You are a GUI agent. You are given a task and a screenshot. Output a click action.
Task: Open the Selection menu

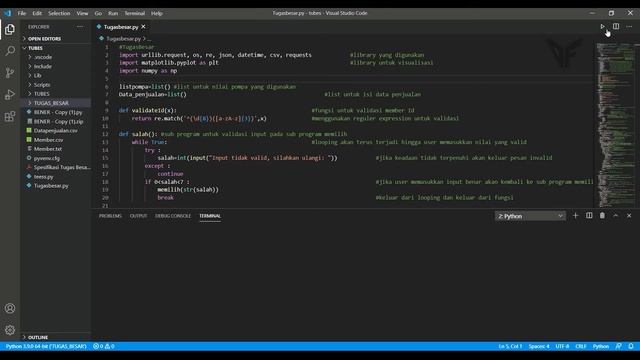coord(59,13)
